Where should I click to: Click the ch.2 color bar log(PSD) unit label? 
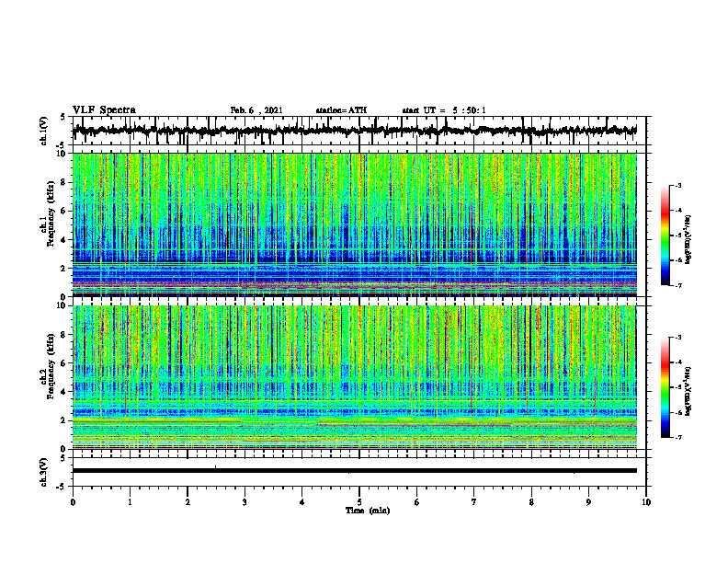coord(688,390)
